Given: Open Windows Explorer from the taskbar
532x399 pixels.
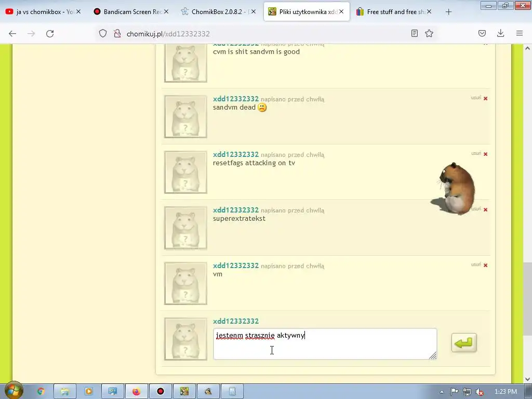Looking at the screenshot, I should pos(65,392).
